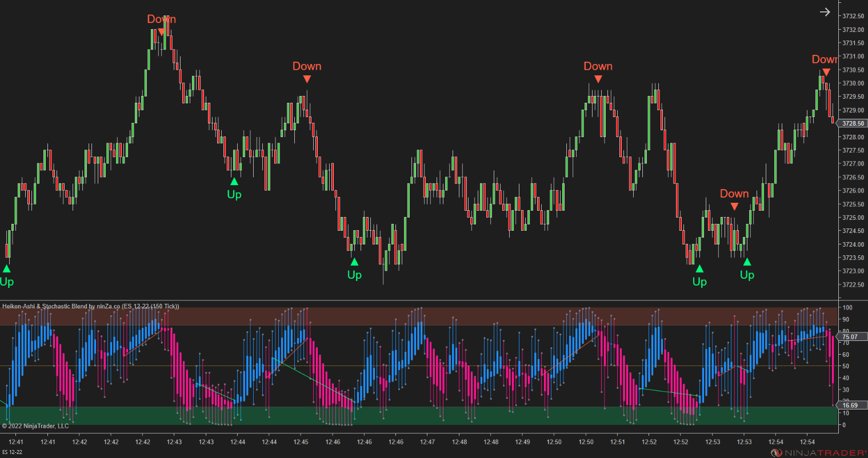Click the Down label text above the 12:45 peak
The height and width of the screenshot is (458, 868).
pos(307,66)
